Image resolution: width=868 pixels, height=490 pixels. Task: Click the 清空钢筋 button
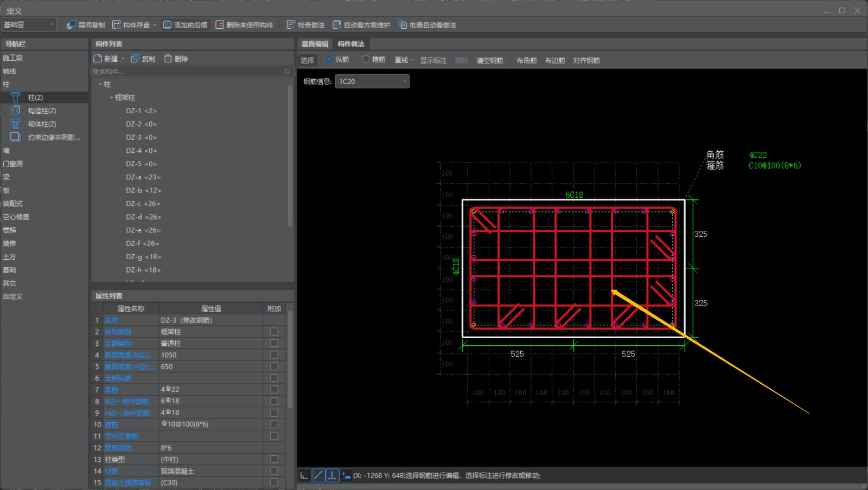click(490, 60)
